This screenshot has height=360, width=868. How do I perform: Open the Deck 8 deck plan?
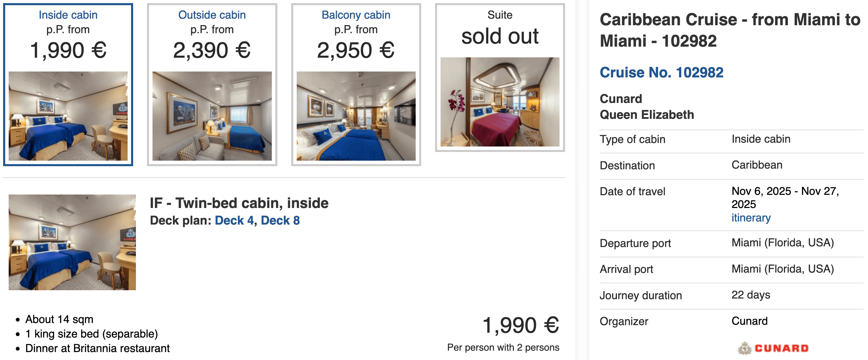click(x=280, y=220)
